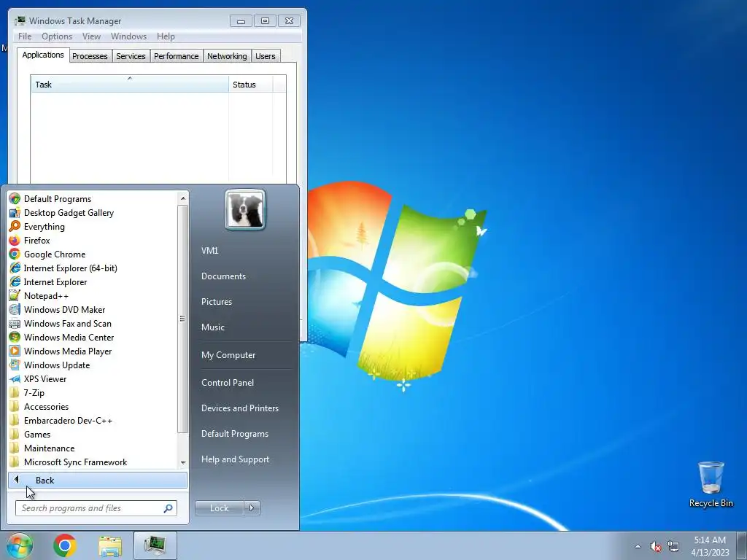
Task: Open the shutdown options arrow next to Lock
Action: click(252, 508)
